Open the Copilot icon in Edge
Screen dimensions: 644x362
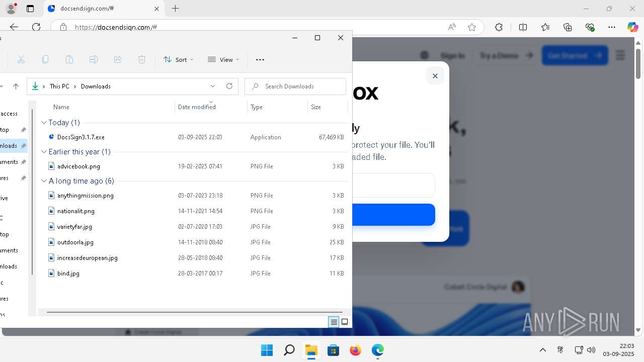pyautogui.click(x=633, y=27)
